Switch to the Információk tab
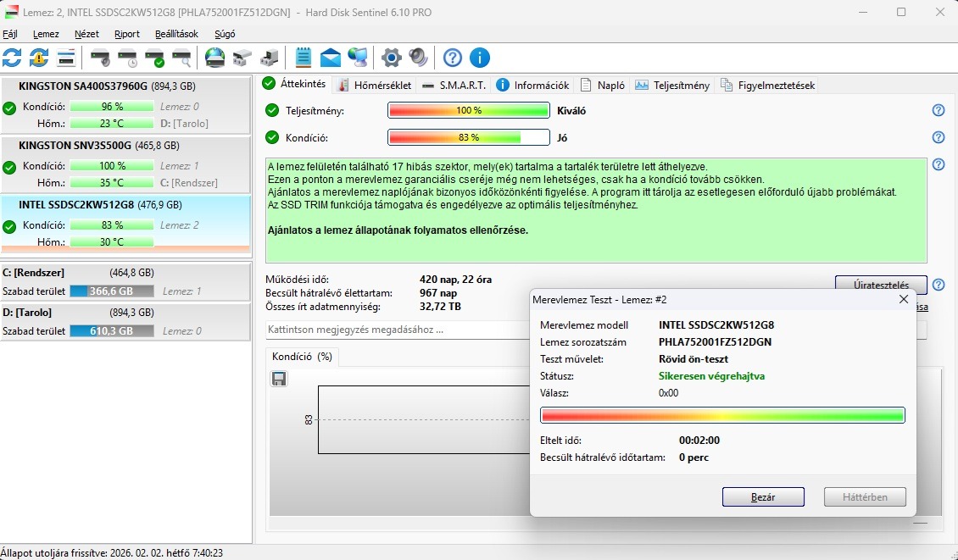 pyautogui.click(x=533, y=86)
